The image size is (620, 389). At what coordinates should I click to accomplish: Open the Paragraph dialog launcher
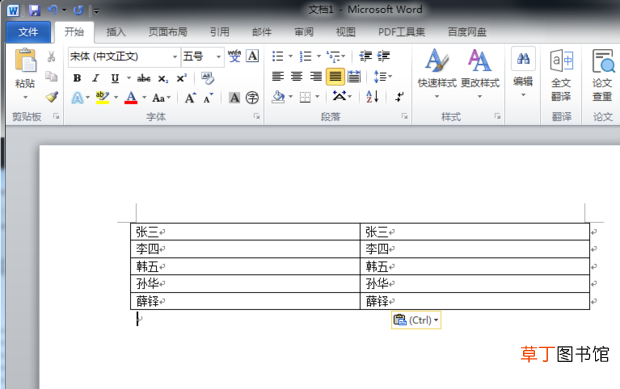click(404, 116)
